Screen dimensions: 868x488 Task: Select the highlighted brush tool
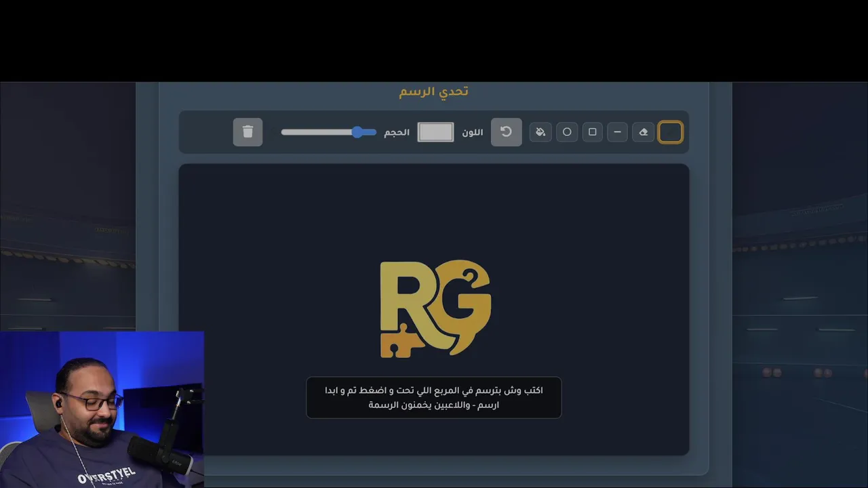(x=670, y=132)
